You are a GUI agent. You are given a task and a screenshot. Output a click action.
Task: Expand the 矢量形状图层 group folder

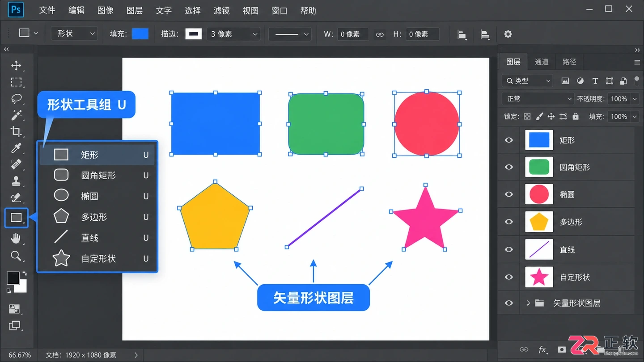528,303
